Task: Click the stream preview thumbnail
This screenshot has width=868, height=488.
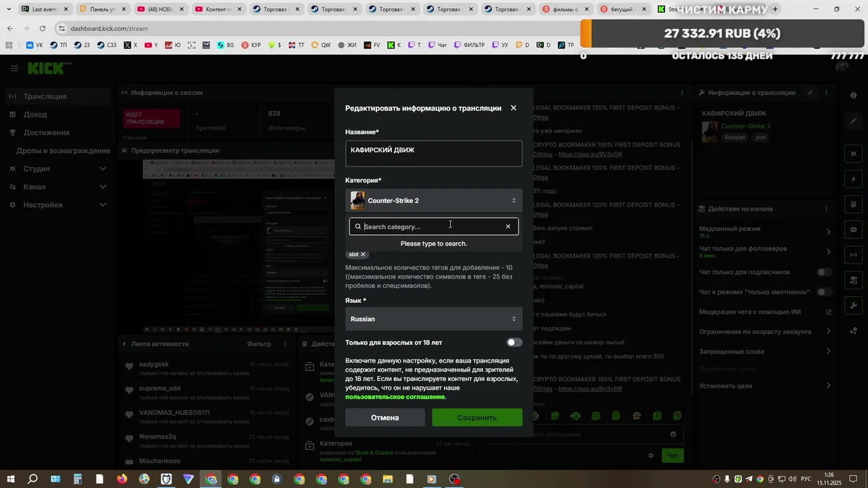Action: tap(237, 245)
